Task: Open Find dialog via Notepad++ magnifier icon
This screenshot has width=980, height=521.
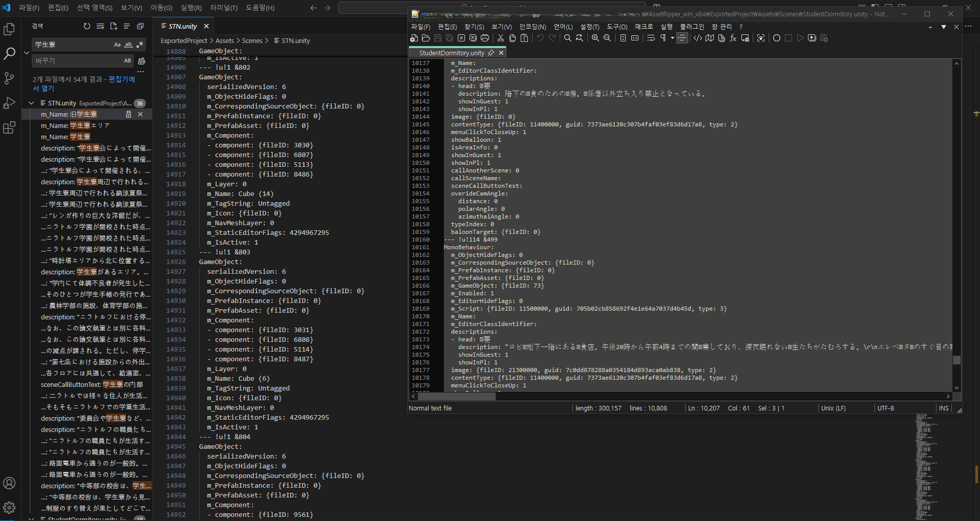Action: coord(568,38)
